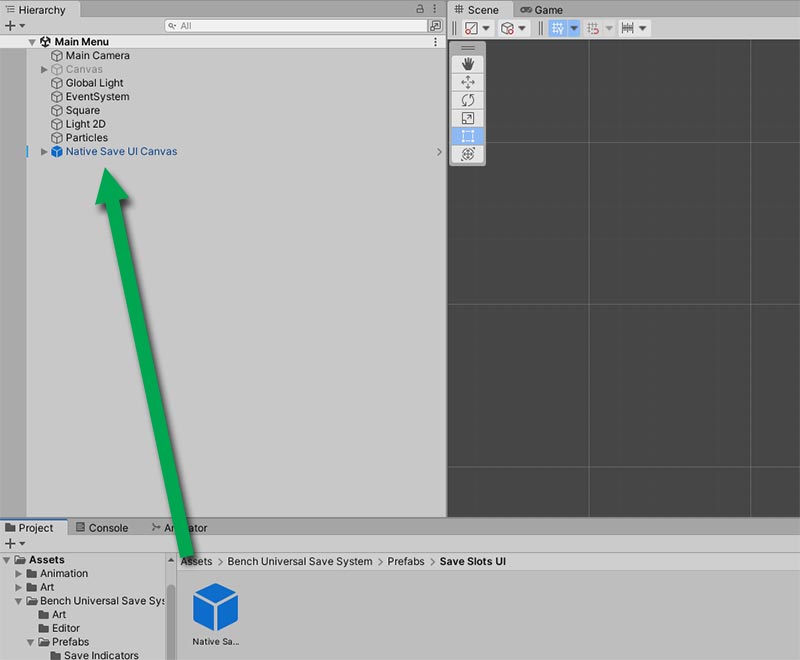Image resolution: width=800 pixels, height=660 pixels.
Task: Toggle scene grid visibility button
Action: click(x=558, y=29)
